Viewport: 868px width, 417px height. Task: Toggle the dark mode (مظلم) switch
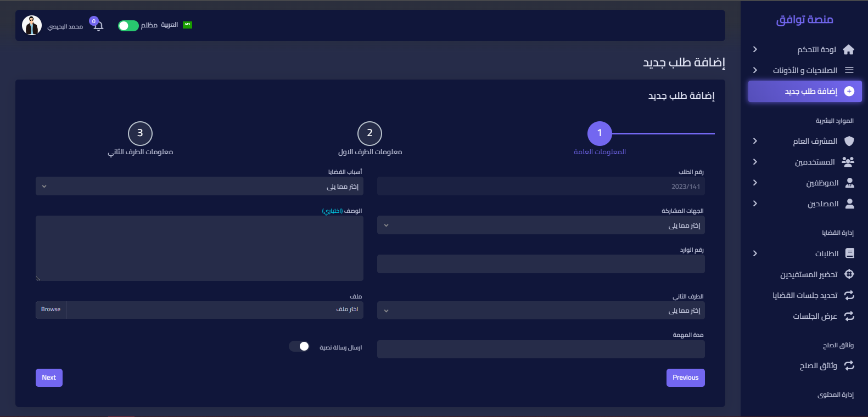click(128, 26)
